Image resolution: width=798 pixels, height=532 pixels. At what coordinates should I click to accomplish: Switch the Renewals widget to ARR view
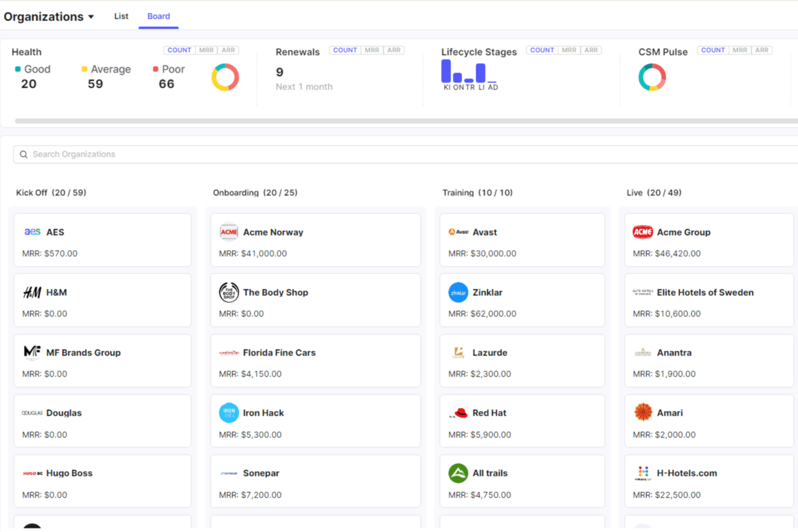coord(394,50)
